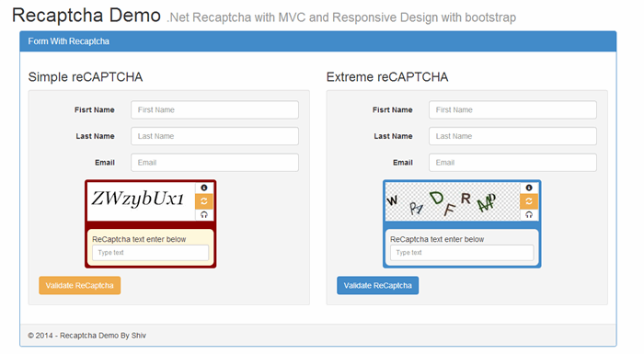The image size is (644, 354).
Task: Focus First Name field in Extreme form
Action: click(513, 110)
